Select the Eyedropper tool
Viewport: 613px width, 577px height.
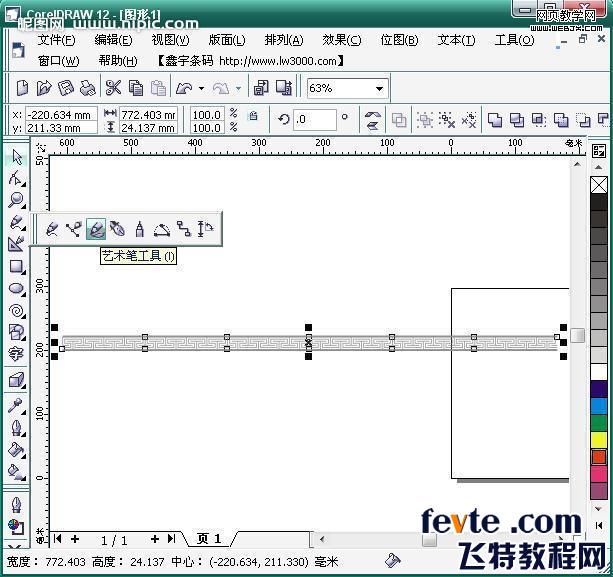[x=17, y=406]
